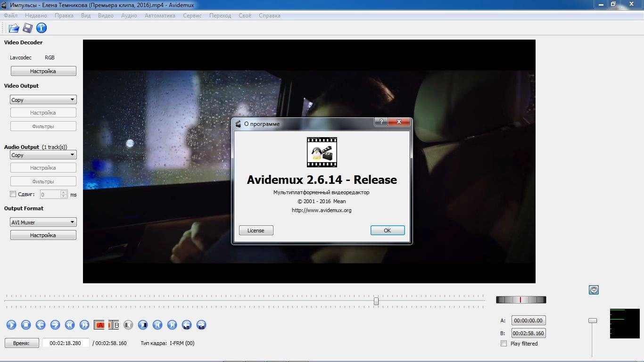
Task: Click Фильтры under Video Output
Action: (x=43, y=126)
